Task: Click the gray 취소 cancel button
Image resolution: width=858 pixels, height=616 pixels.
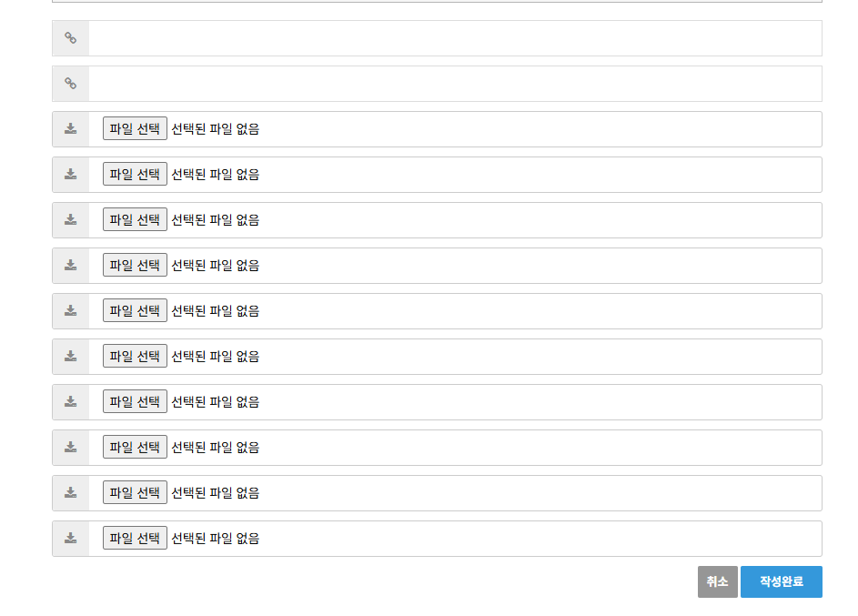Action: (717, 582)
